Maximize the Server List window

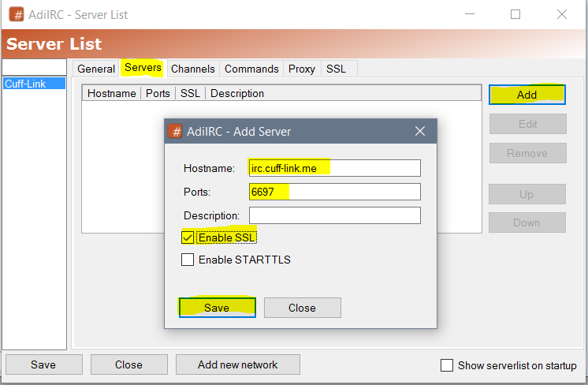pyautogui.click(x=515, y=14)
